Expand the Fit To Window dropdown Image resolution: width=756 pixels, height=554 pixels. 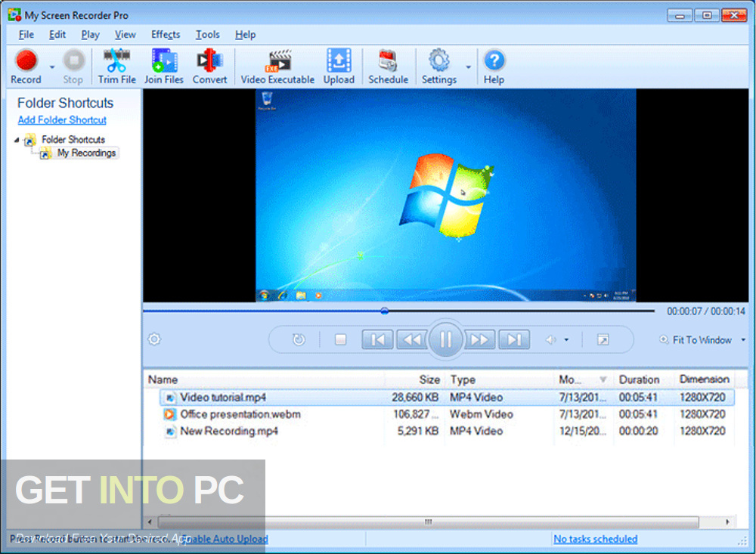pos(743,340)
